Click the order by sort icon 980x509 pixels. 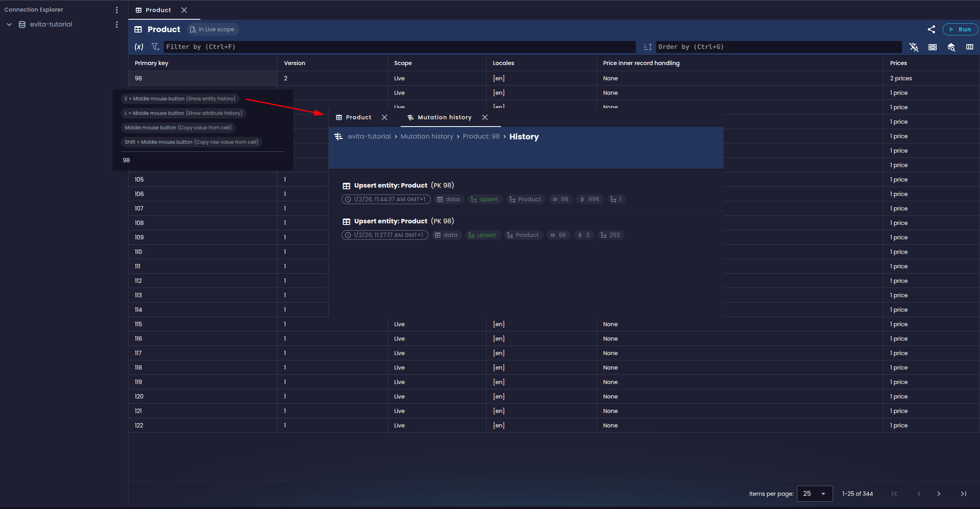647,47
